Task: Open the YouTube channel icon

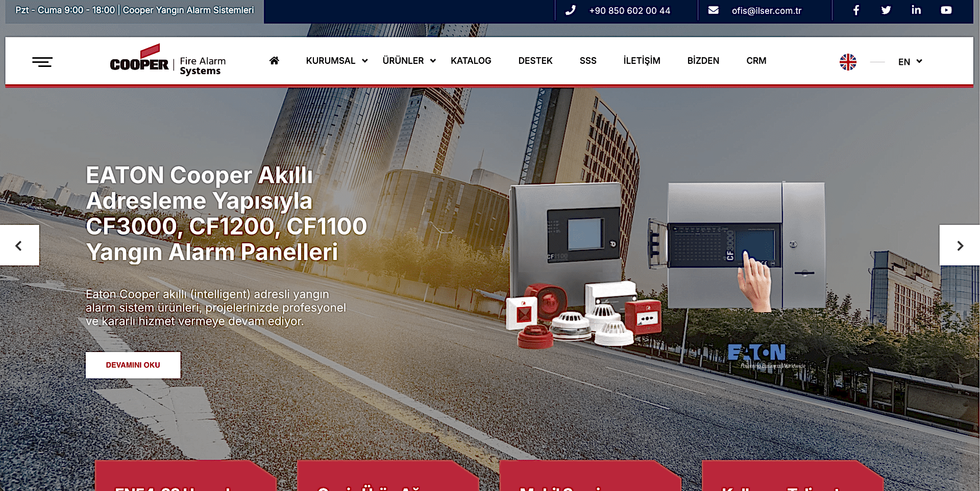Action: 946,10
